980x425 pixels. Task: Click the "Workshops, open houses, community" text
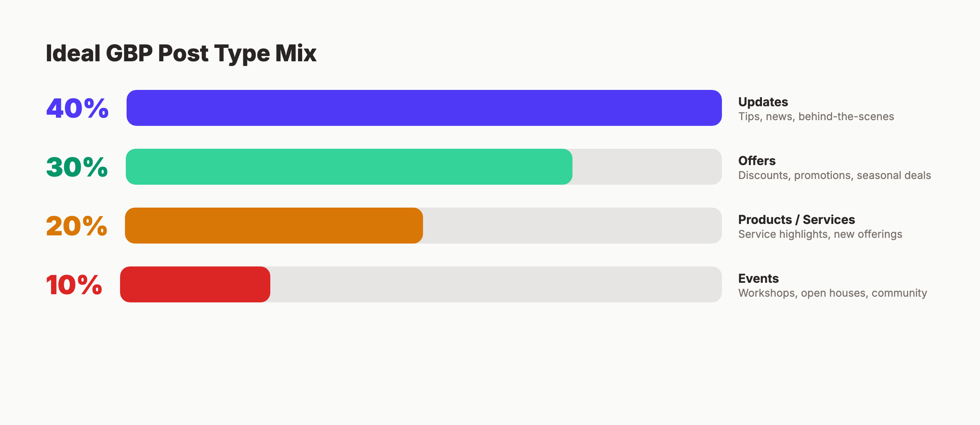tap(832, 293)
